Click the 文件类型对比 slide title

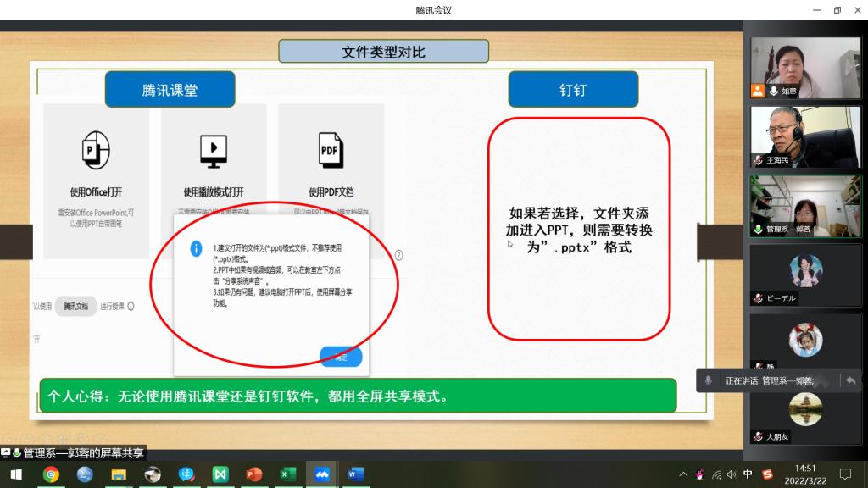click(x=384, y=52)
